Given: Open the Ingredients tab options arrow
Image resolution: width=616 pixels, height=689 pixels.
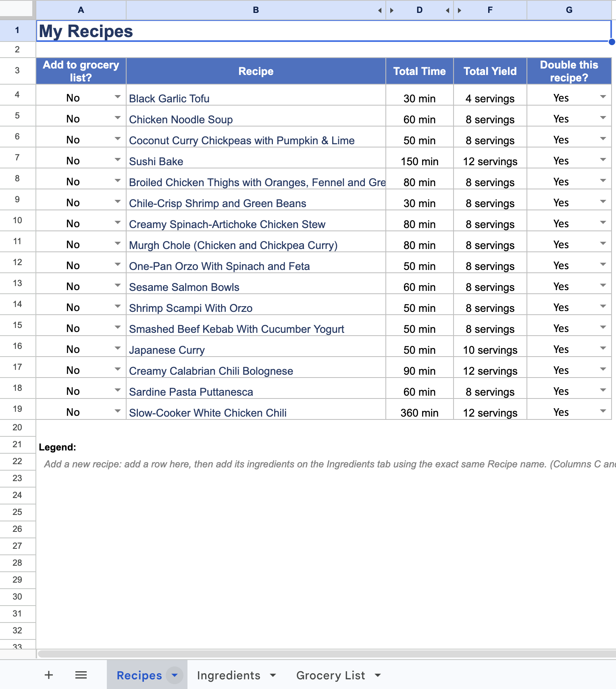Looking at the screenshot, I should 273,675.
